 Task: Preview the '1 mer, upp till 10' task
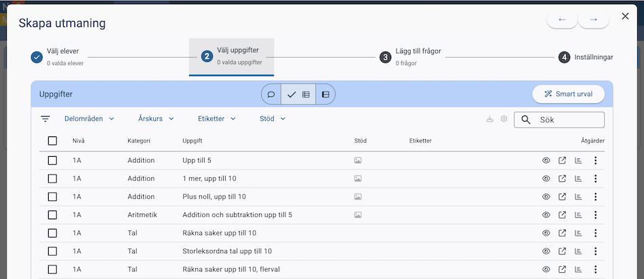pos(546,179)
